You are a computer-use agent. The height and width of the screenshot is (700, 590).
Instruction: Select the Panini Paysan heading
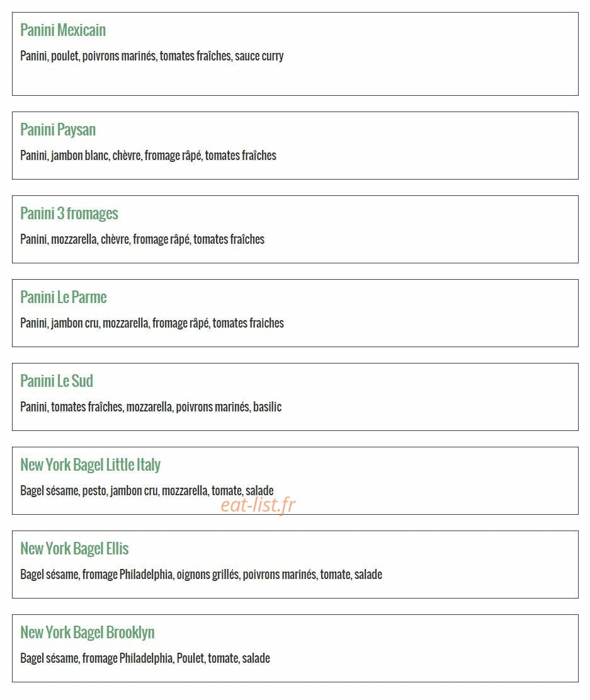pos(58,130)
